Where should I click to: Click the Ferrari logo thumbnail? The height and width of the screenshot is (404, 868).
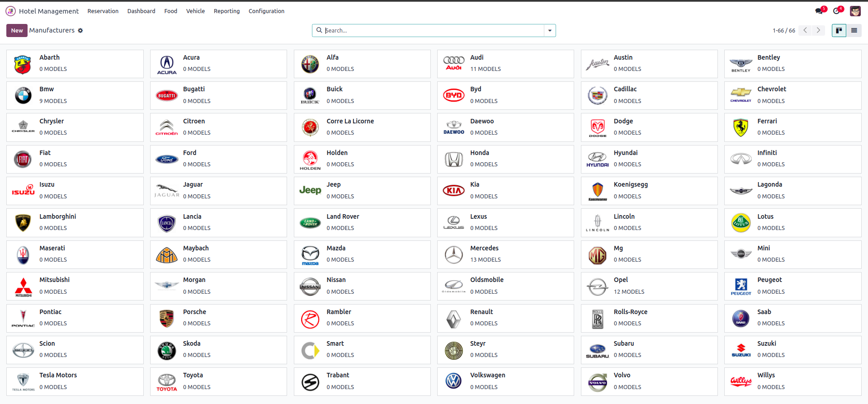click(741, 128)
